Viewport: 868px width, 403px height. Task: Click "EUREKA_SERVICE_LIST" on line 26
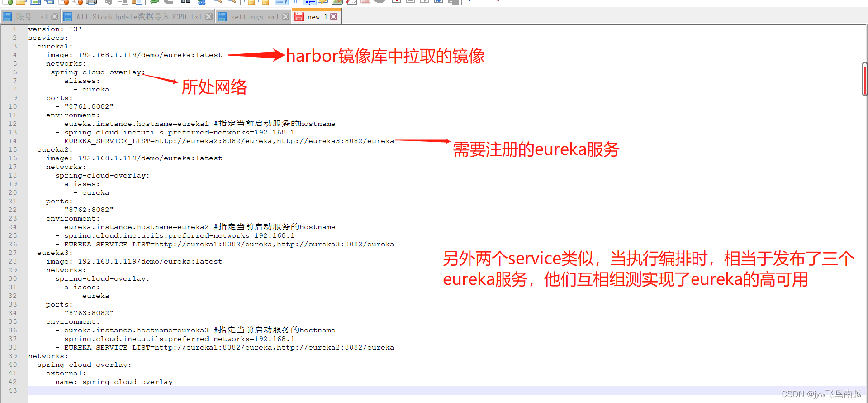coord(107,245)
